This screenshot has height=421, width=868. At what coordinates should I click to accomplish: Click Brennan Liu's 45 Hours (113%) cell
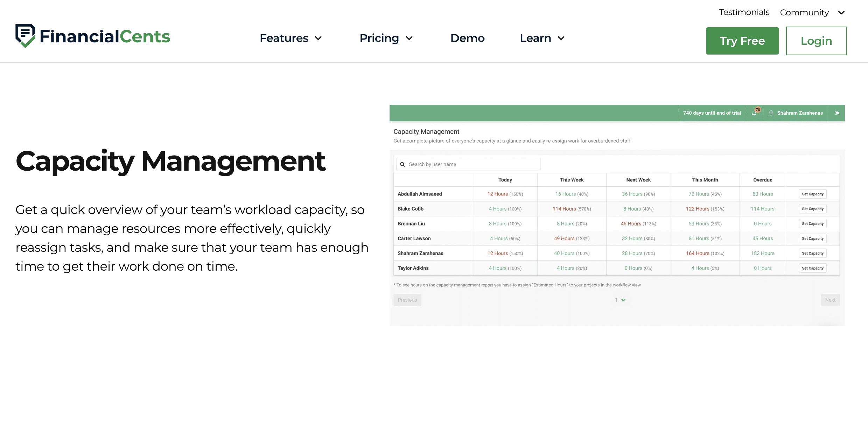pos(638,224)
